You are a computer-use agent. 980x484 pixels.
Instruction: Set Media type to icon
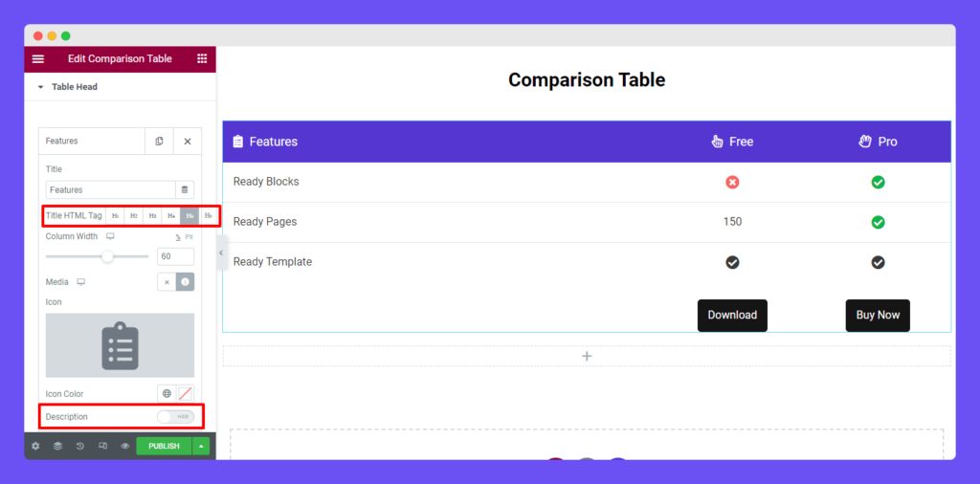tap(185, 282)
